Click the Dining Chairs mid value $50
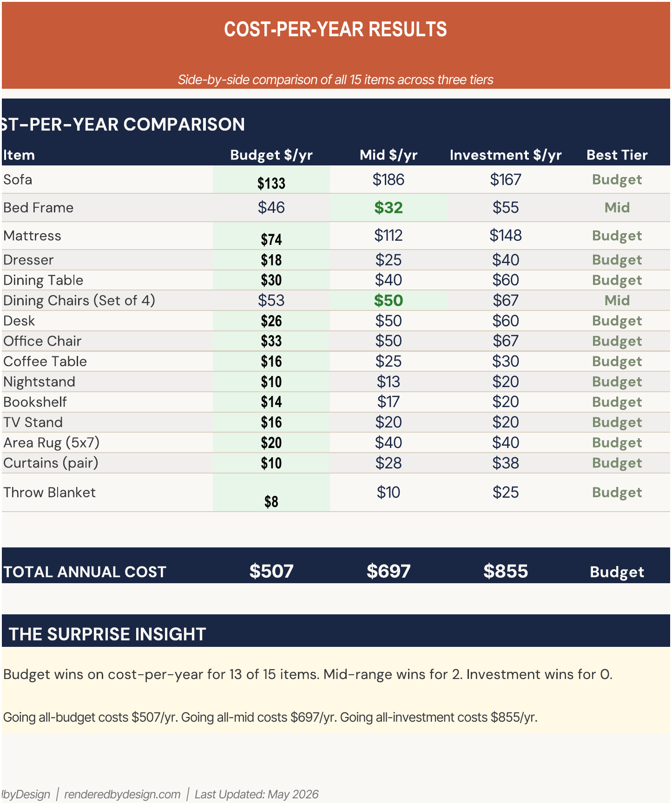 click(389, 301)
